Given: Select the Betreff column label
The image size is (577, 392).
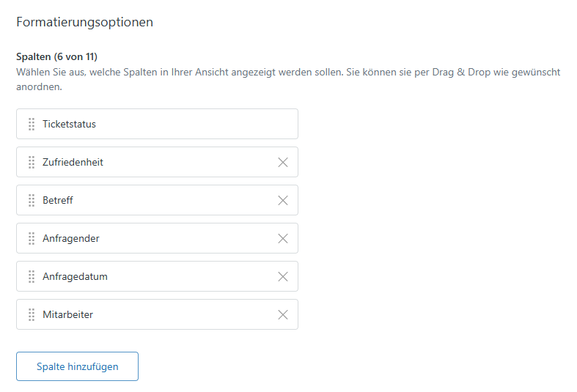Looking at the screenshot, I should (x=58, y=200).
